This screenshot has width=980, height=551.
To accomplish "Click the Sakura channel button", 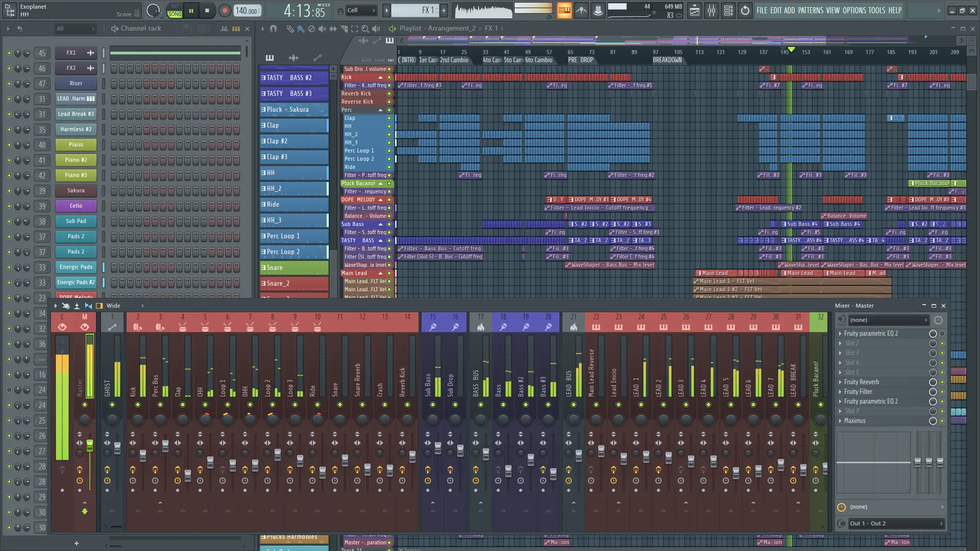I will 76,191.
